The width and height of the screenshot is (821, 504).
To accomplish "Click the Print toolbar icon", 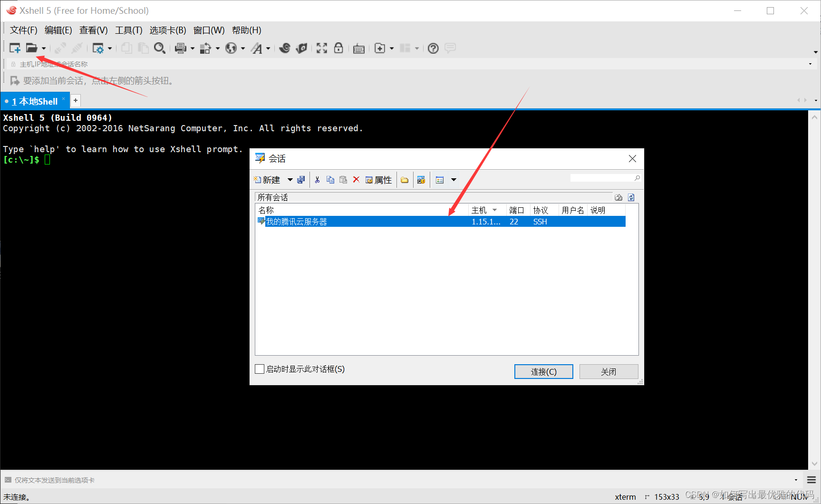I will [x=181, y=48].
